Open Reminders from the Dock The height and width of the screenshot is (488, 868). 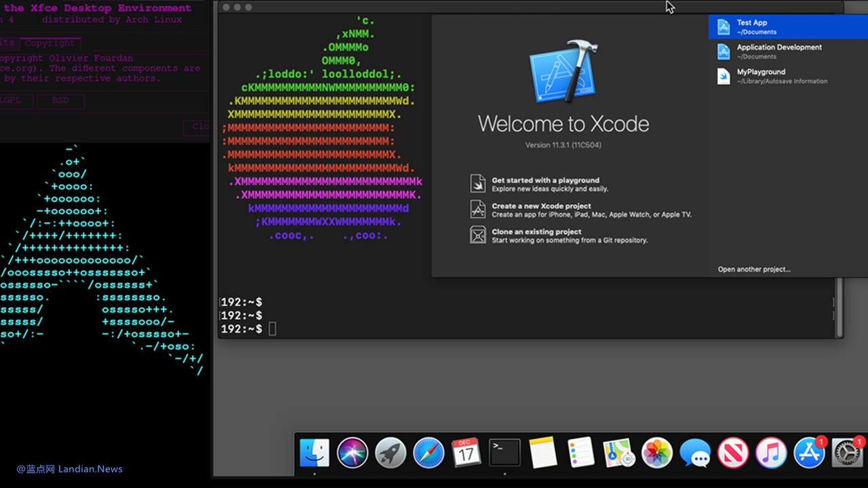(x=581, y=453)
